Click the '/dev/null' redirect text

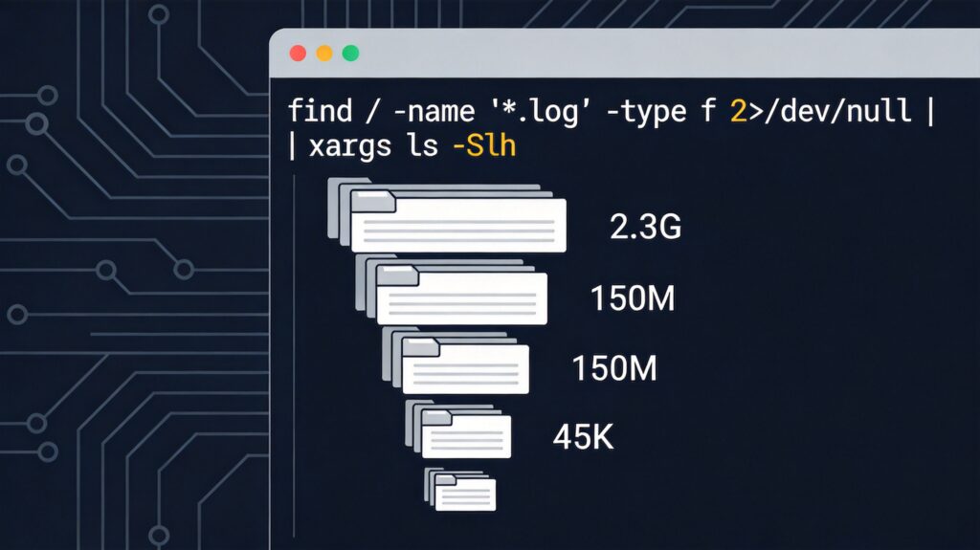(x=831, y=111)
